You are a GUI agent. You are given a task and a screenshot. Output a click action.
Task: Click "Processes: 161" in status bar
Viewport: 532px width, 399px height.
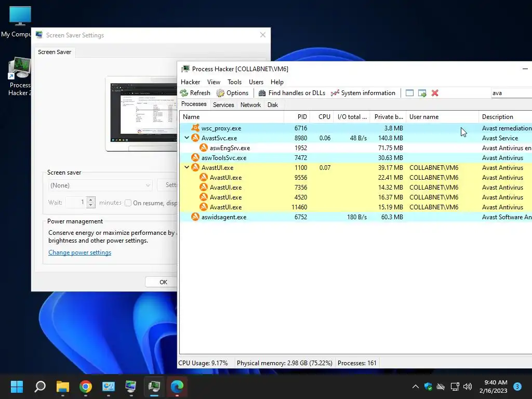357,363
